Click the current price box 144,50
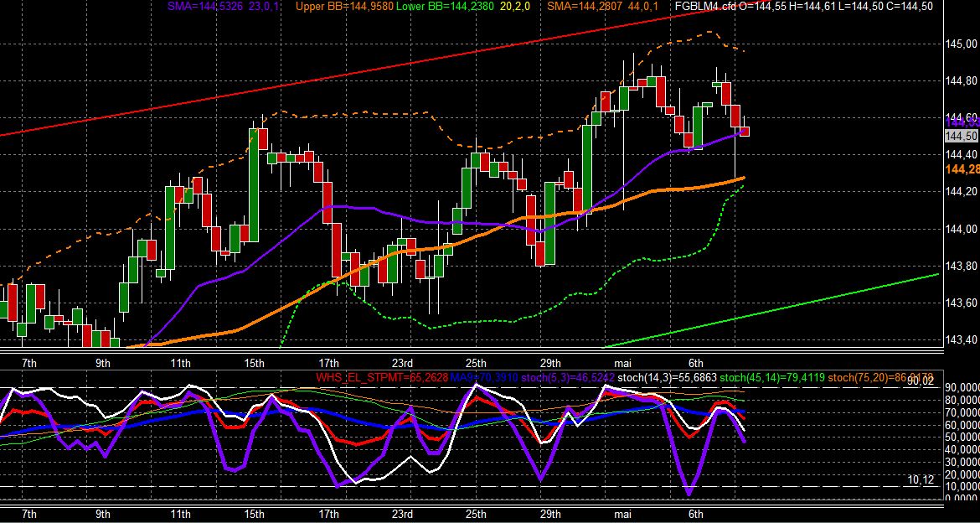980x523 pixels. (962, 137)
